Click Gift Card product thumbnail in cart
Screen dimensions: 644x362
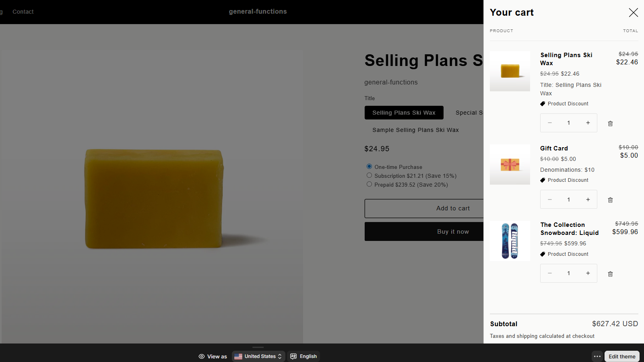click(510, 165)
